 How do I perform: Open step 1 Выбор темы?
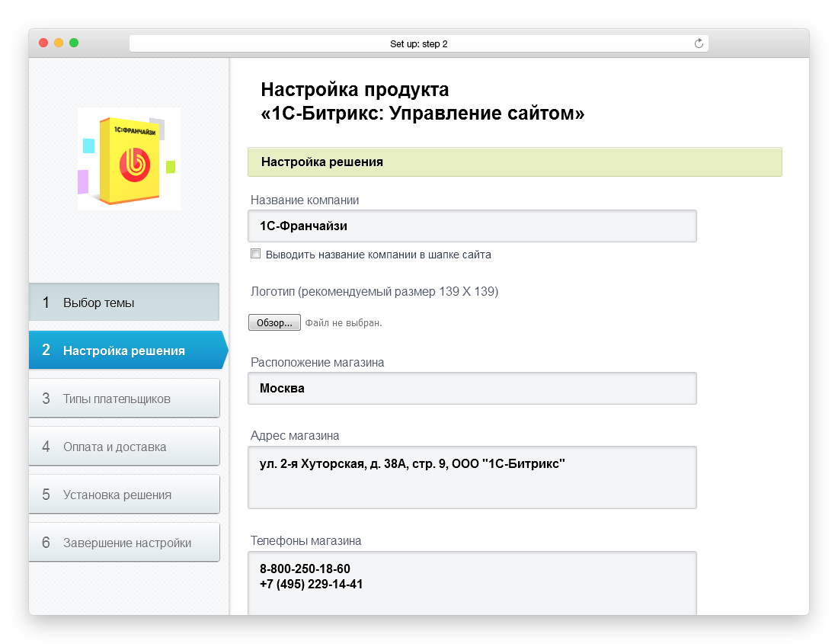click(124, 302)
